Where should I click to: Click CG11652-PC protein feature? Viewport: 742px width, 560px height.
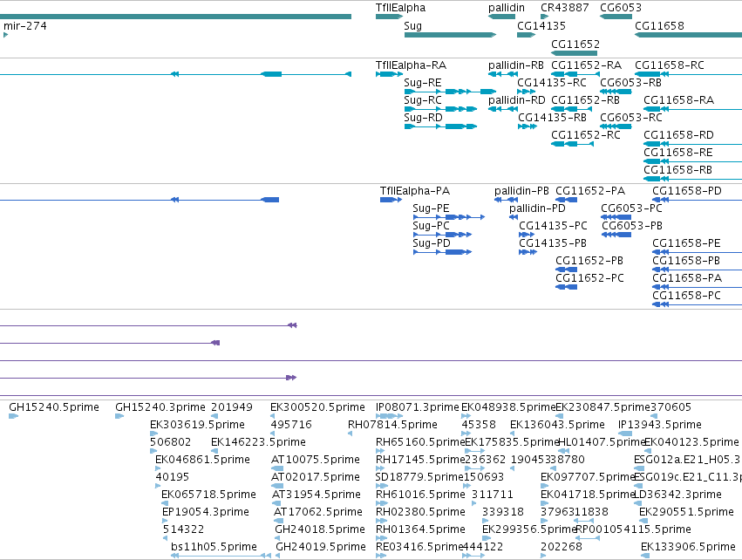pyautogui.click(x=566, y=287)
